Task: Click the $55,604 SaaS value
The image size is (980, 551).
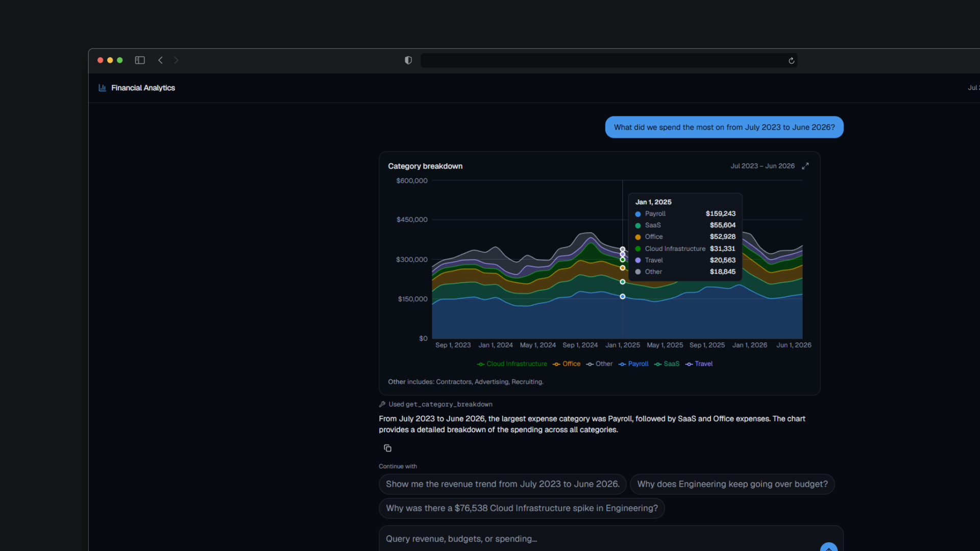Action: pyautogui.click(x=722, y=225)
